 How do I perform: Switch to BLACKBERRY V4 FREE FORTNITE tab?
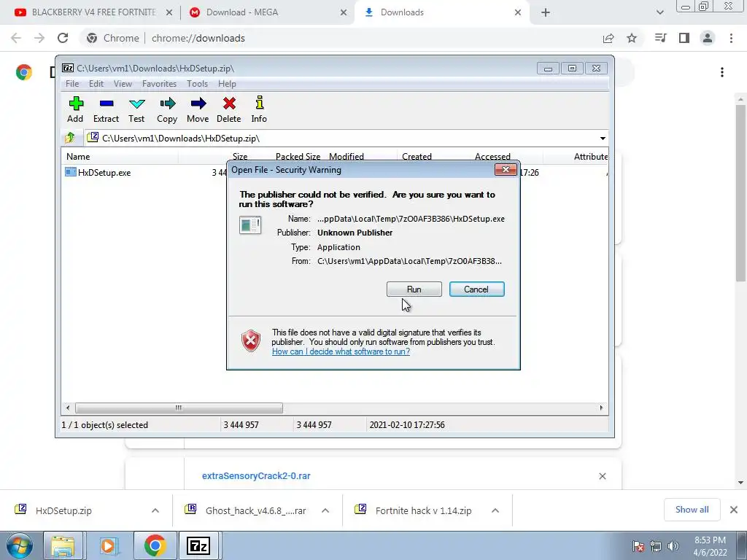click(93, 12)
